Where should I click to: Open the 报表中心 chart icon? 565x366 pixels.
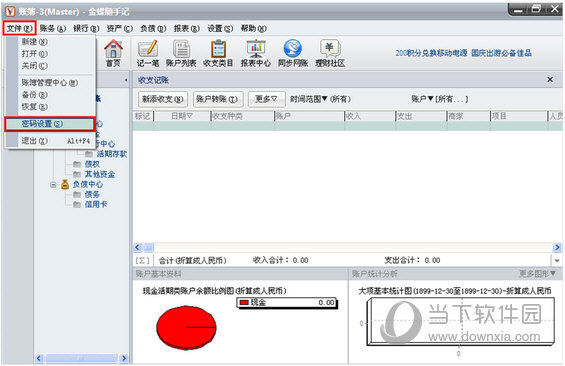(x=256, y=53)
